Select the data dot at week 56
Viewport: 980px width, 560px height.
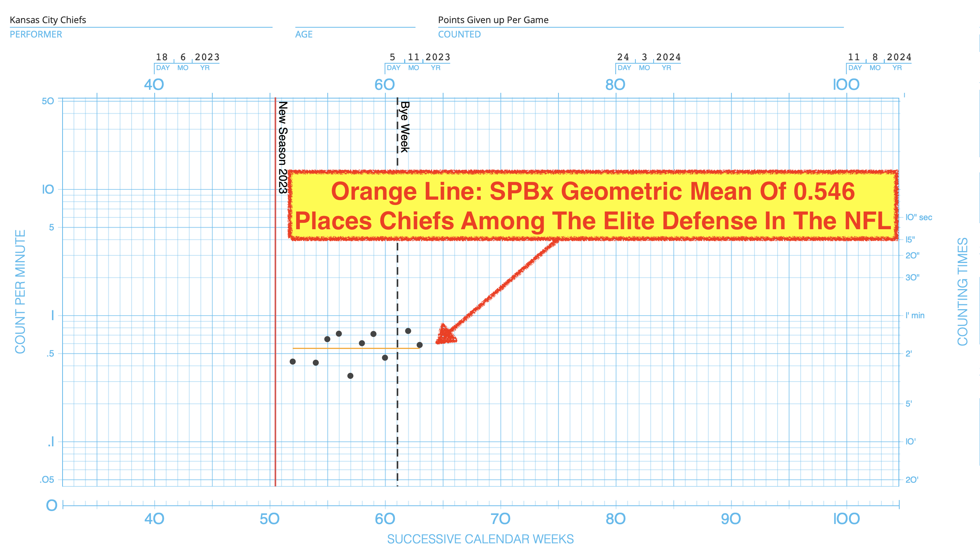pos(339,334)
